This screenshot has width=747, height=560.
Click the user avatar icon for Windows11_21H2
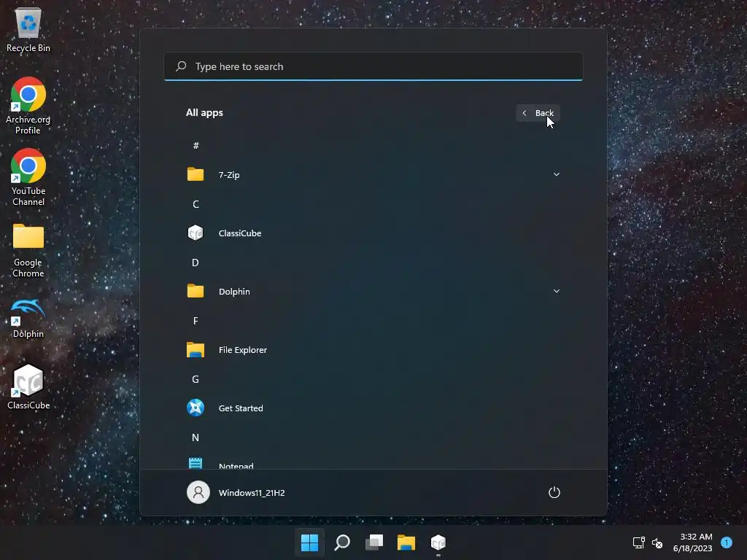click(x=198, y=492)
